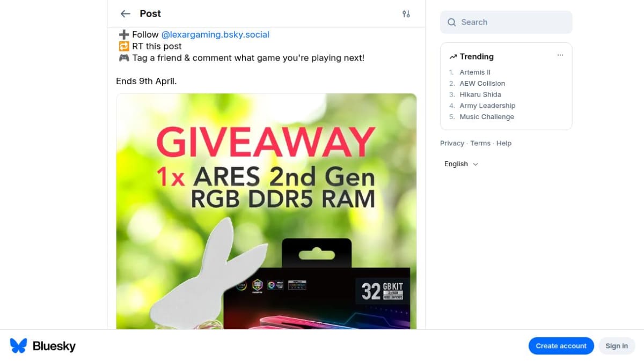This screenshot has width=644, height=362.
Task: Click into the Search field
Action: 506,23
